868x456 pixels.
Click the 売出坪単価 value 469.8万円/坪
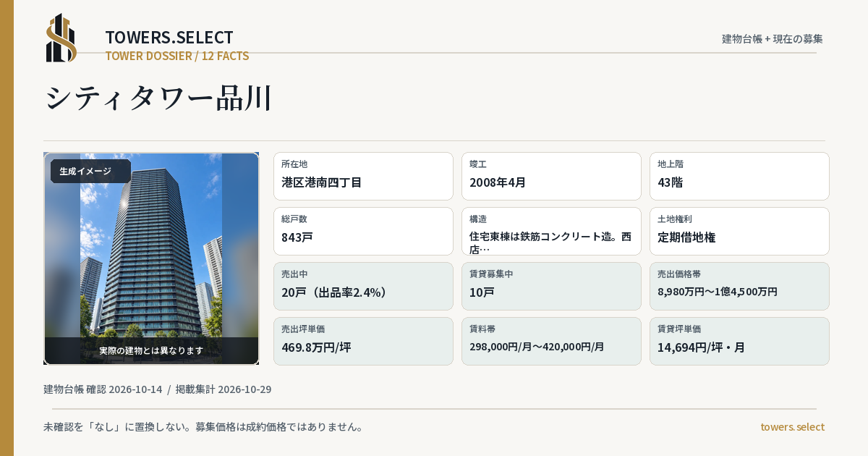point(316,347)
